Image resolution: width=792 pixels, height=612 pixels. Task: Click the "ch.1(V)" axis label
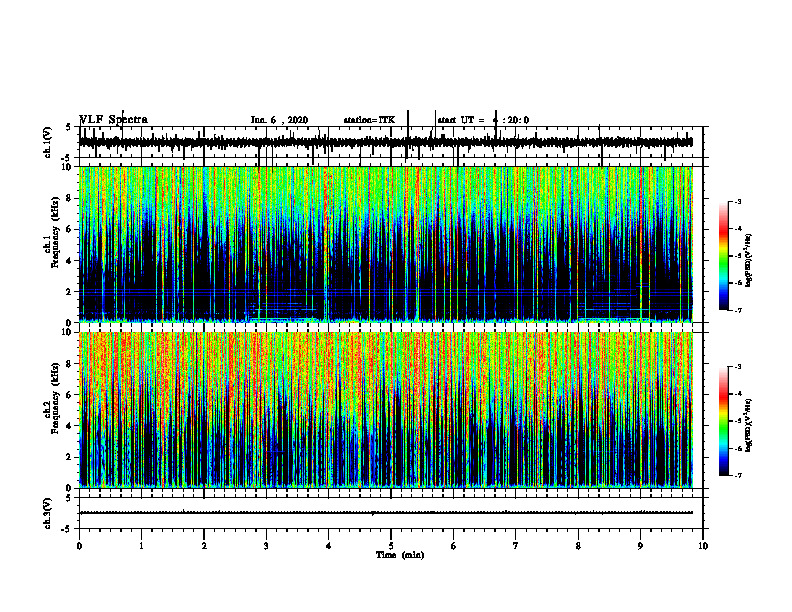[47, 142]
